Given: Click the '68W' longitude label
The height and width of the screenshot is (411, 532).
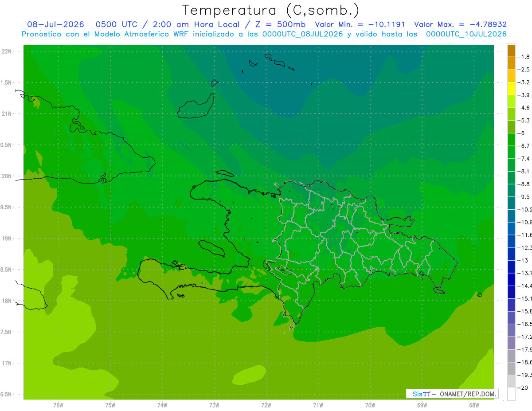Looking at the screenshot, I should coord(473,405).
